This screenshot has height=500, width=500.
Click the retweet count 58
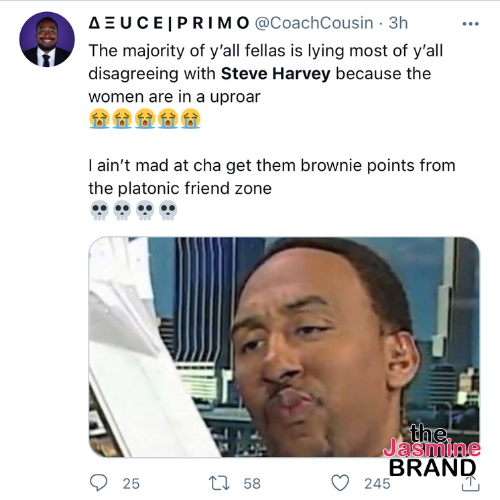(252, 484)
